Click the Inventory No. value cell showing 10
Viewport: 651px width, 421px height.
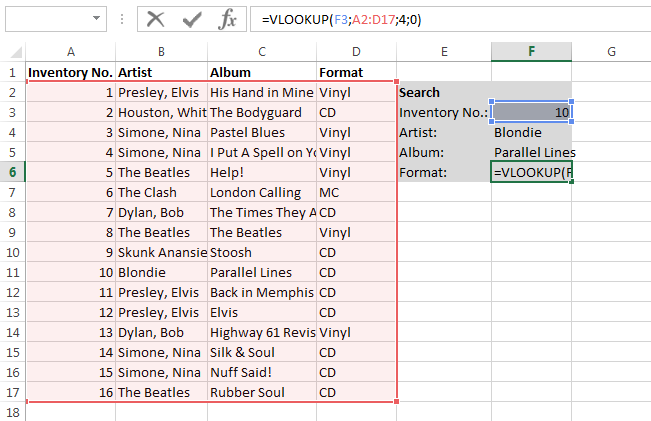[x=531, y=112]
